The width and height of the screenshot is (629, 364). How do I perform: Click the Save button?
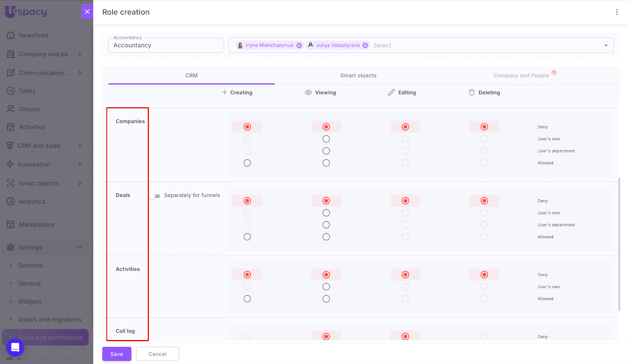point(116,354)
